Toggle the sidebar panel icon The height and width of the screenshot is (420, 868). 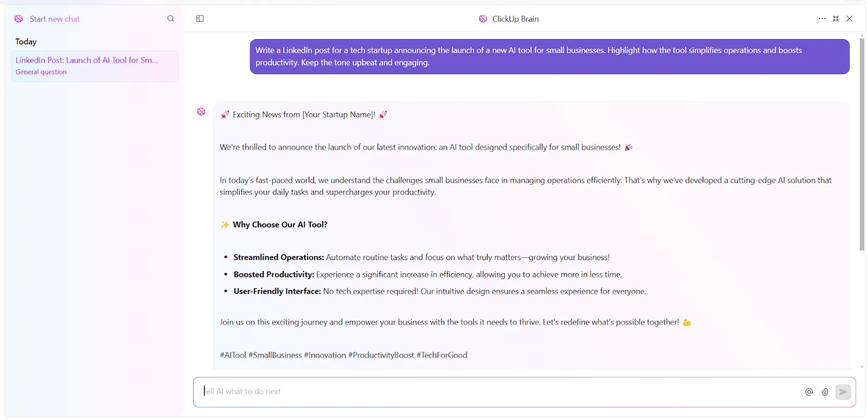[x=200, y=18]
